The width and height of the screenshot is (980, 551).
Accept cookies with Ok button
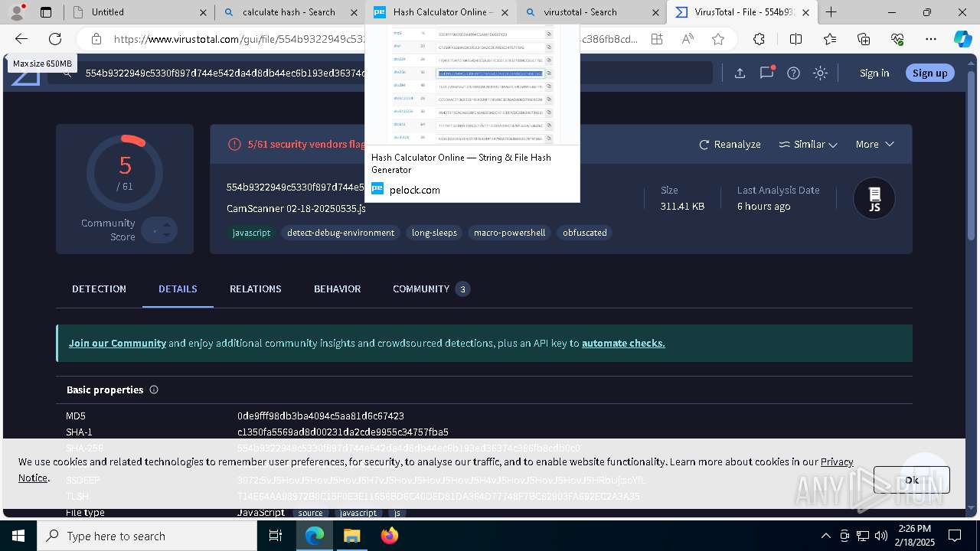pos(912,480)
